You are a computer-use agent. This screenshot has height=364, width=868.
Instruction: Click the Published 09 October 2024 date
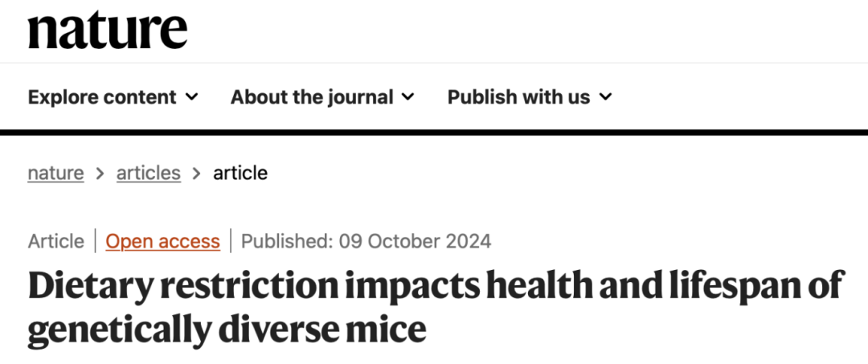pos(366,242)
